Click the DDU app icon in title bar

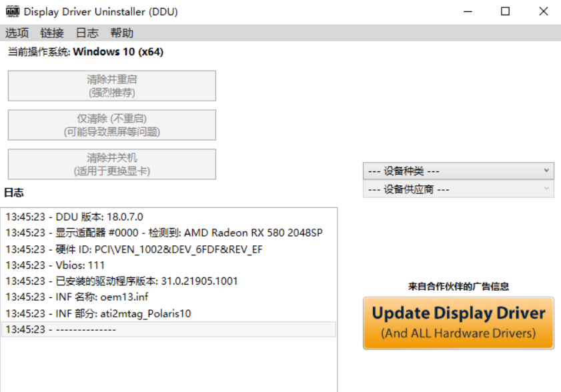(12, 11)
